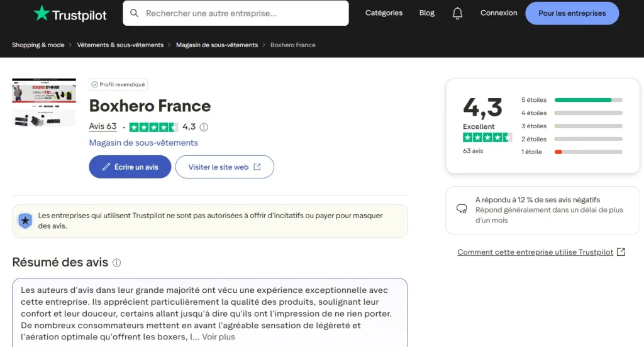Go to Shopping & mode breadcrumb
The height and width of the screenshot is (347, 644).
(x=38, y=45)
